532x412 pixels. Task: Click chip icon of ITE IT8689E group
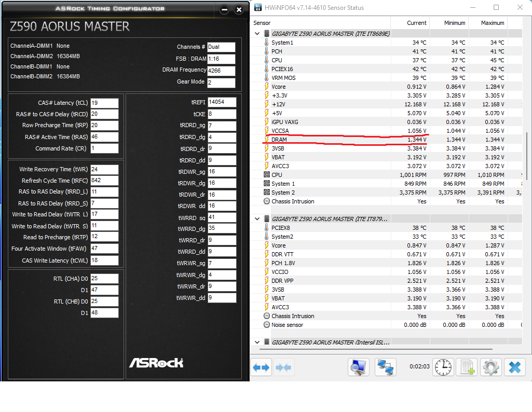pyautogui.click(x=267, y=34)
